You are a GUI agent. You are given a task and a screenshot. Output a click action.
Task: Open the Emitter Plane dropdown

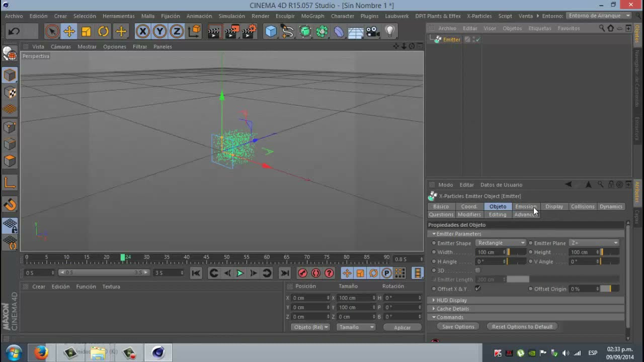point(594,243)
